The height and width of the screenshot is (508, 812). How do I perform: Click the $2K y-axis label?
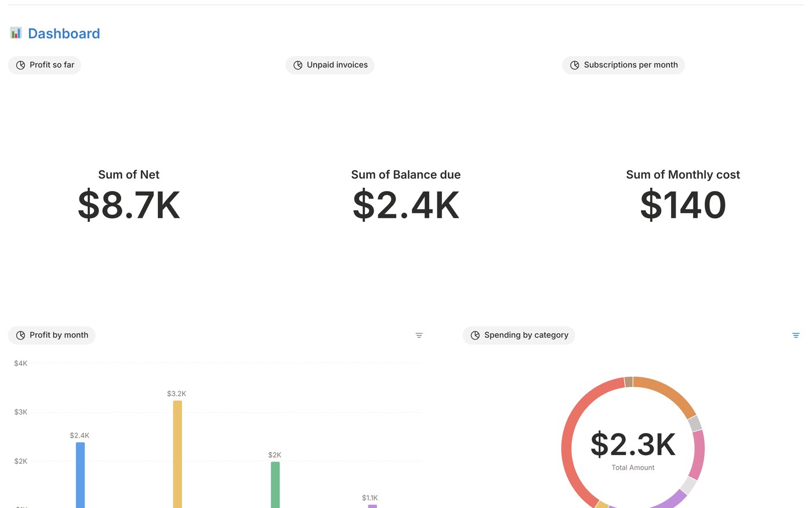click(21, 462)
